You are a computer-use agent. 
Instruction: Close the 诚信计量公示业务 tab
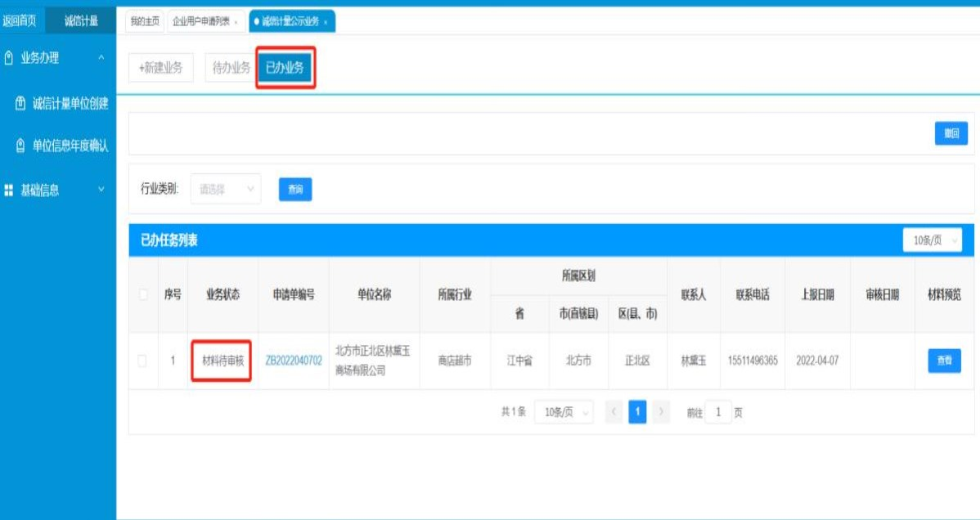326,22
